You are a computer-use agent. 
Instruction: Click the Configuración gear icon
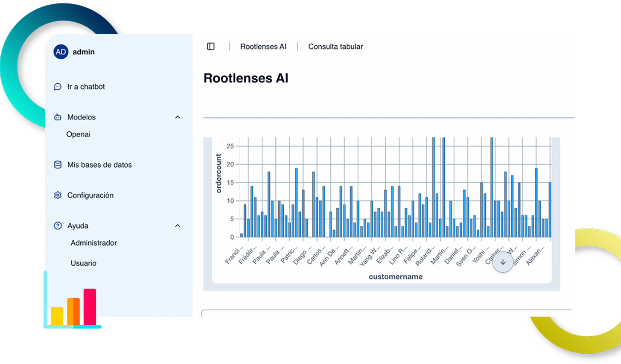pyautogui.click(x=58, y=195)
